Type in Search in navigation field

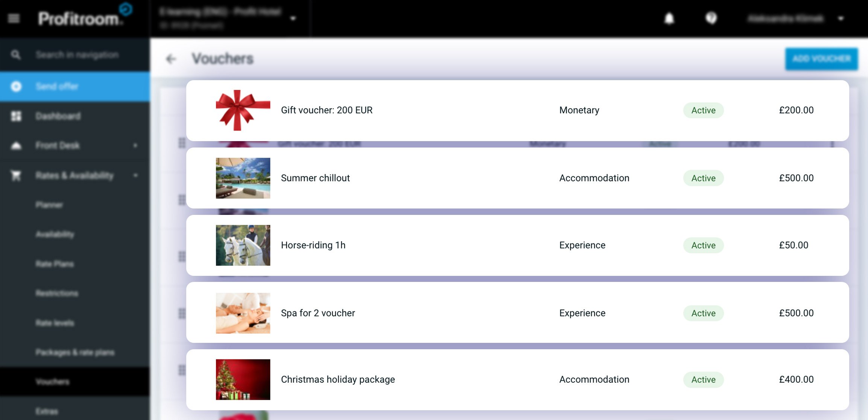tap(77, 55)
